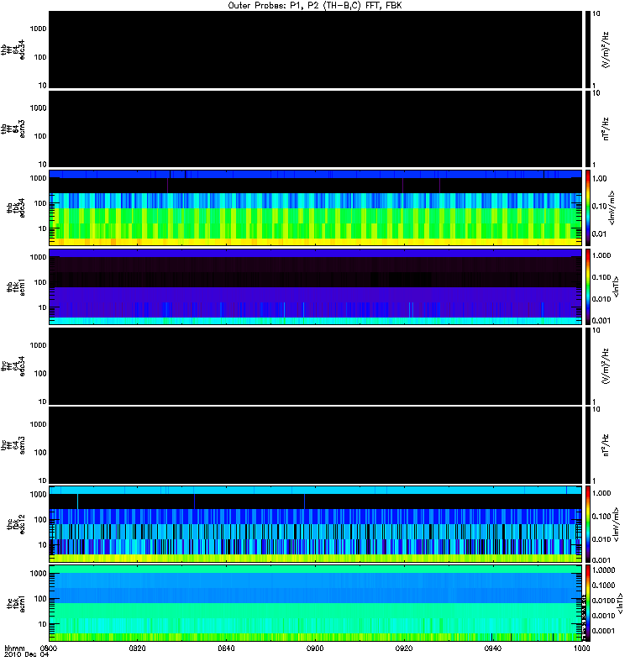Click the black color bar of thb fff edc34 panel
The height and width of the screenshot is (672, 630).
[x=588, y=50]
